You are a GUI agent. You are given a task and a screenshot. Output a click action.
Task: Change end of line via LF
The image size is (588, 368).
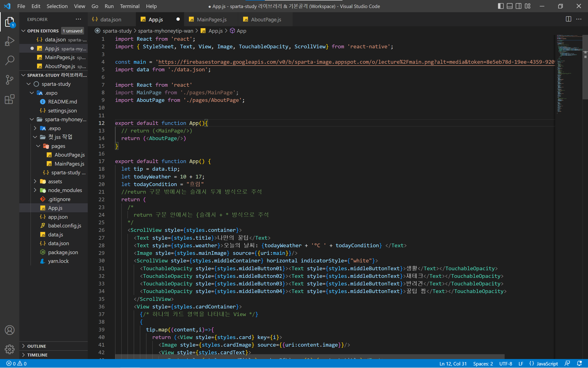[521, 364]
